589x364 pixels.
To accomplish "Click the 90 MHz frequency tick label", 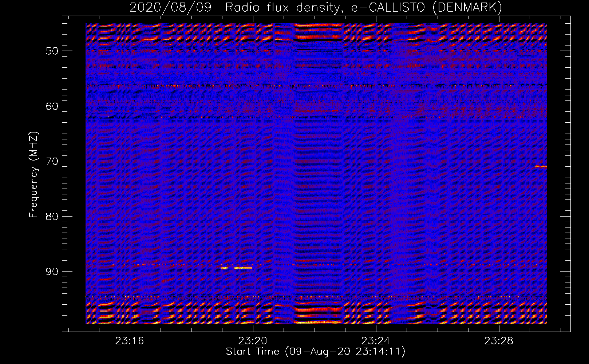I will [52, 272].
